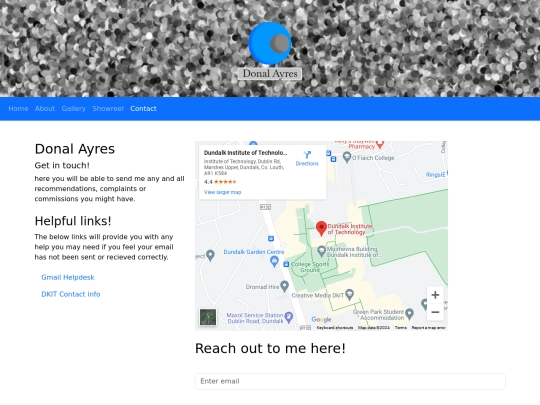Screen dimensions: 540x405
Task: Go to the Home page
Action: coord(18,108)
